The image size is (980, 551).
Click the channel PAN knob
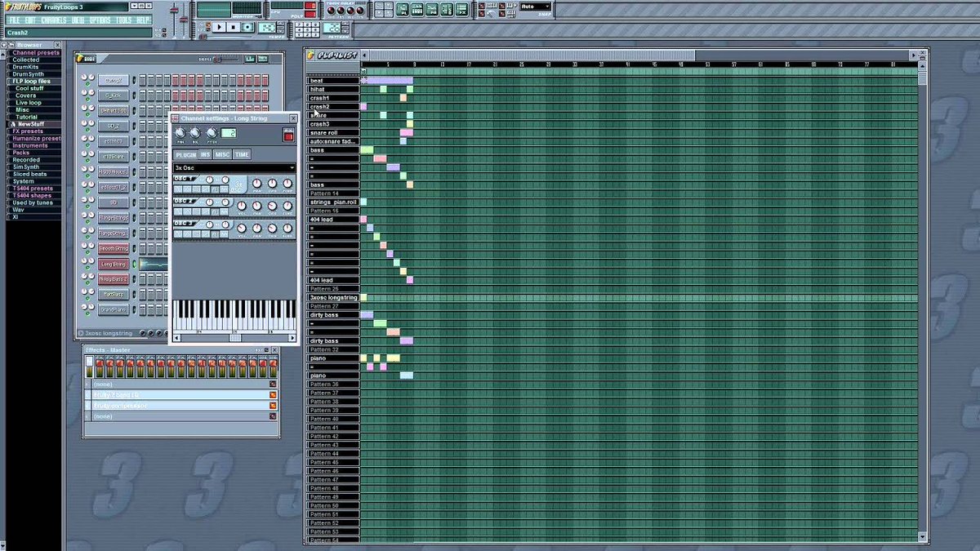tap(180, 133)
